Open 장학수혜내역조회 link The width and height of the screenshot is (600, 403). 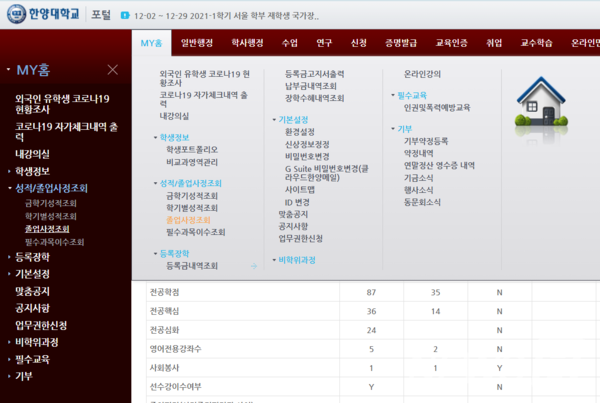point(315,98)
